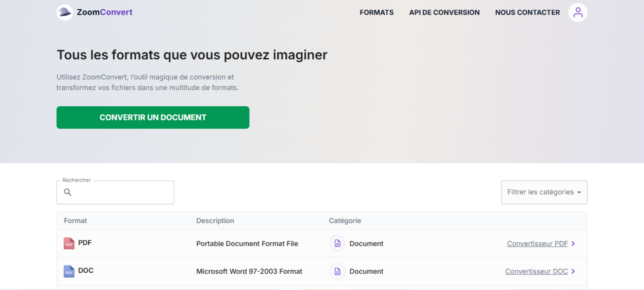Click the CONVERTIR UN DOCUMENT button

[153, 118]
